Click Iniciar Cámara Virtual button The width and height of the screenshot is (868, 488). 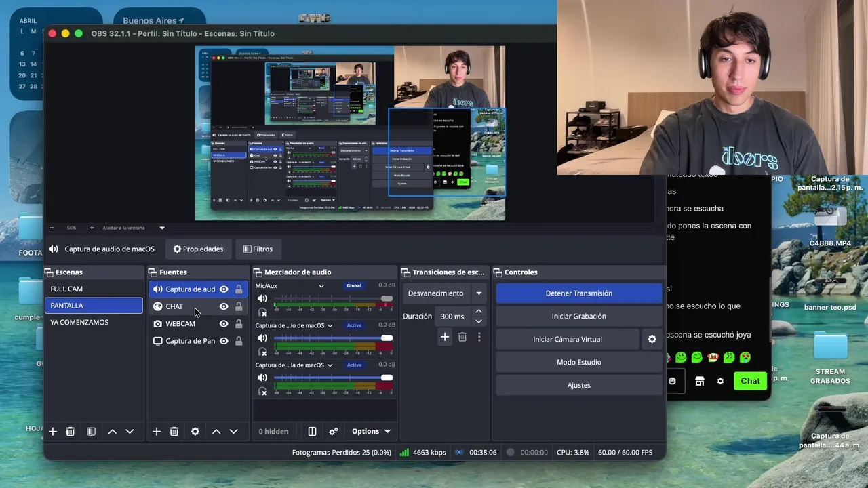(x=568, y=339)
